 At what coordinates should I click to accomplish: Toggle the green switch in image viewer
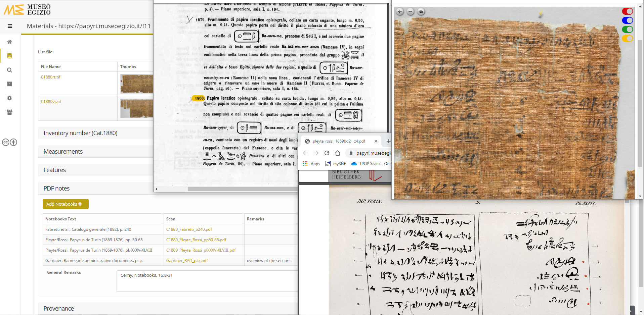pyautogui.click(x=627, y=30)
